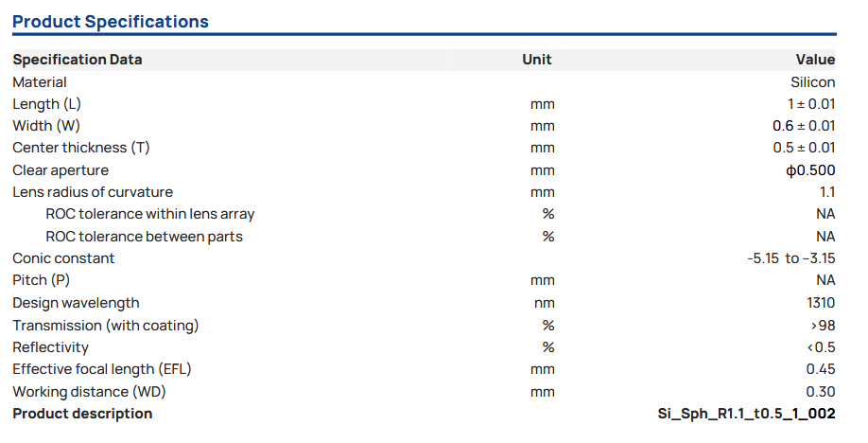Click the Value column header
Screen dimensions: 868x443
pyautogui.click(x=815, y=60)
